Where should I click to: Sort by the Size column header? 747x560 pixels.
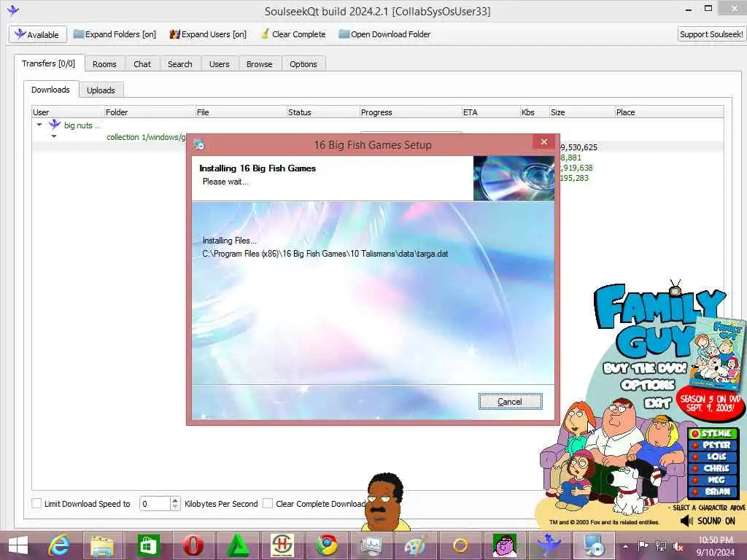(x=581, y=112)
